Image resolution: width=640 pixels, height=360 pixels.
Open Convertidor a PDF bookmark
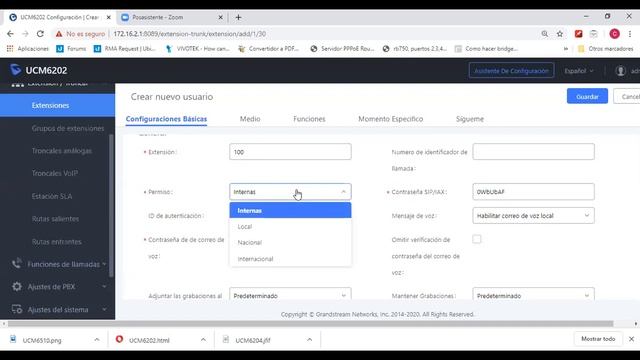[269, 49]
